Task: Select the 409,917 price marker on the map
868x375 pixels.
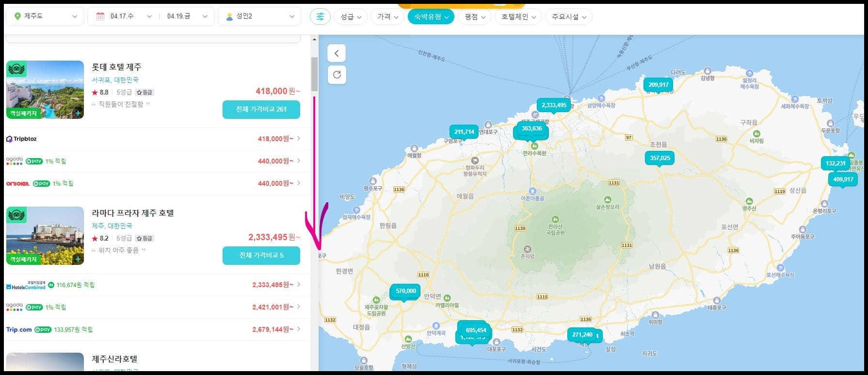Action: click(x=843, y=179)
